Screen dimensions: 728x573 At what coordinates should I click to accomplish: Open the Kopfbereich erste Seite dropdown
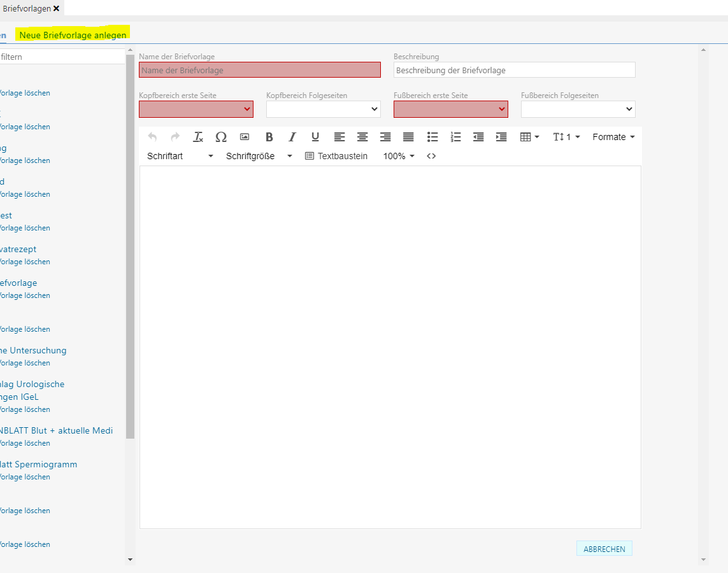(x=196, y=110)
